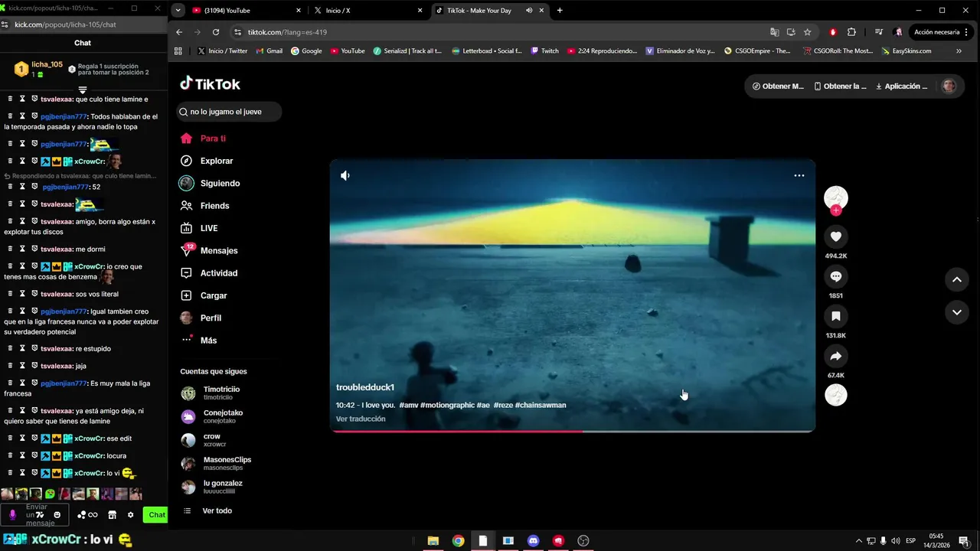Open emoji picker in chat input

57,515
